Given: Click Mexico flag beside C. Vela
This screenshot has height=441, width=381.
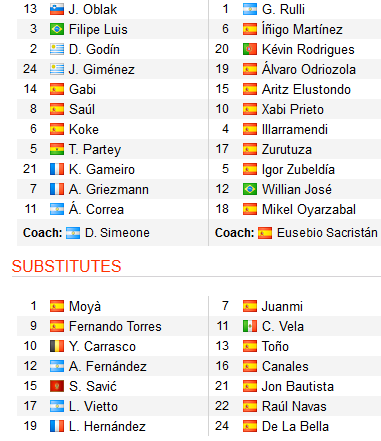Looking at the screenshot, I should pos(250,326).
